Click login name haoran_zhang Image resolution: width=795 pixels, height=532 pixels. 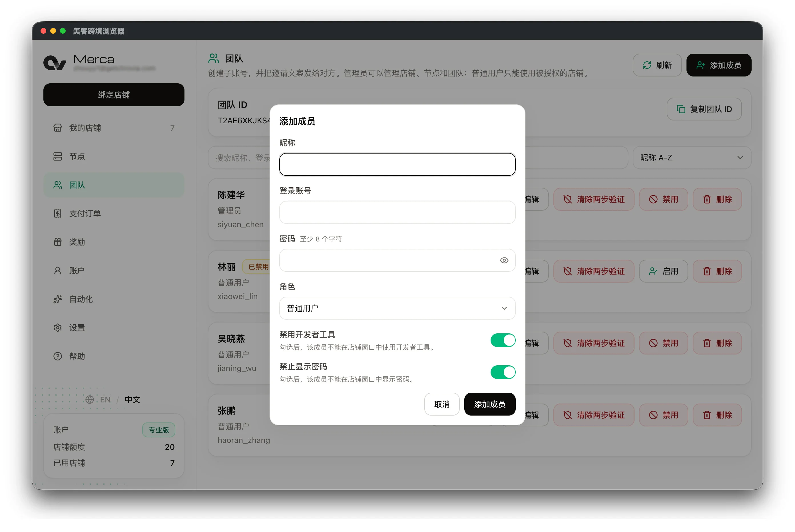[x=244, y=440]
